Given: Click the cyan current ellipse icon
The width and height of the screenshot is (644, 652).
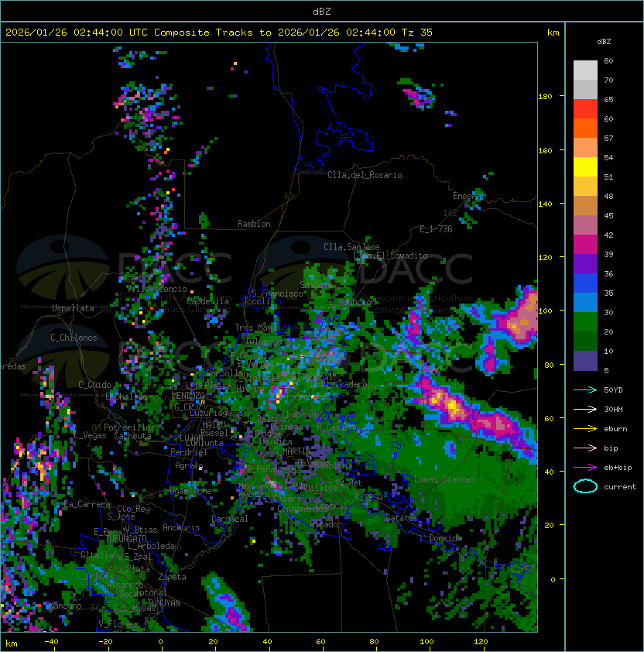Looking at the screenshot, I should coord(585,486).
